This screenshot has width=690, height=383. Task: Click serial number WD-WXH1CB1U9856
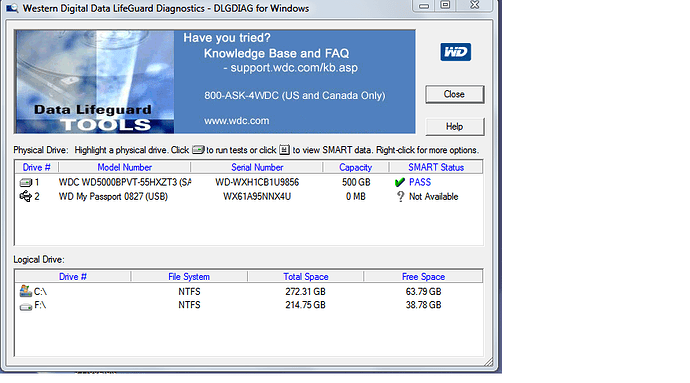tap(257, 182)
